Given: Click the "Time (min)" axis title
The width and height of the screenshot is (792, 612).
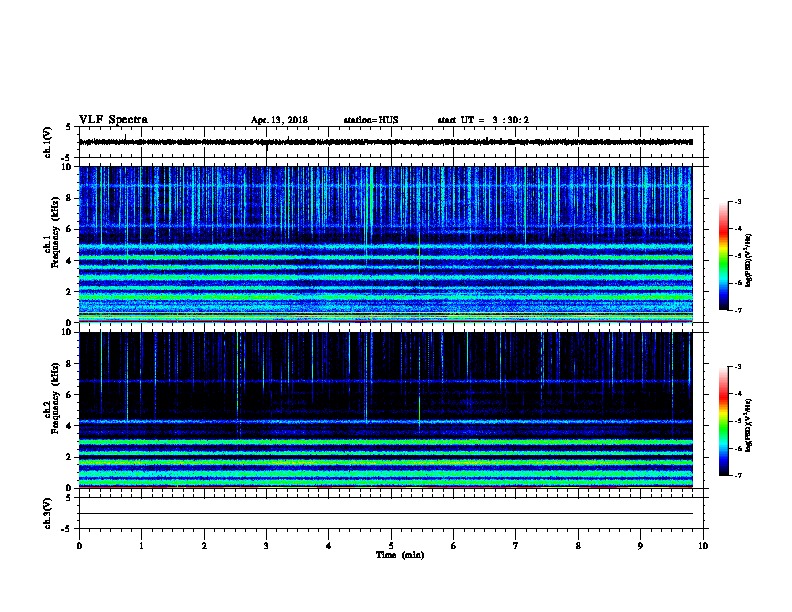Looking at the screenshot, I should click(400, 555).
